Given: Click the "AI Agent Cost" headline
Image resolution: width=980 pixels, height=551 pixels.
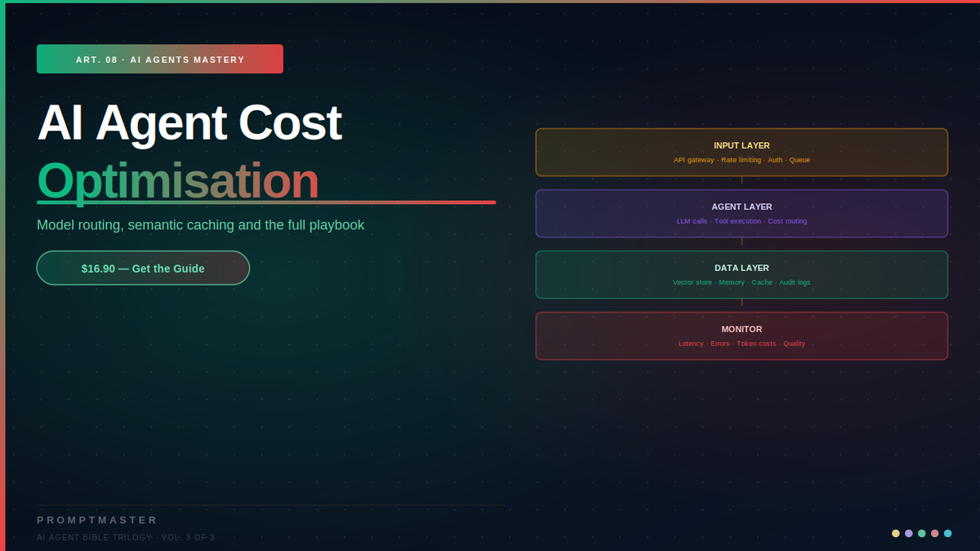Looking at the screenshot, I should (x=189, y=123).
